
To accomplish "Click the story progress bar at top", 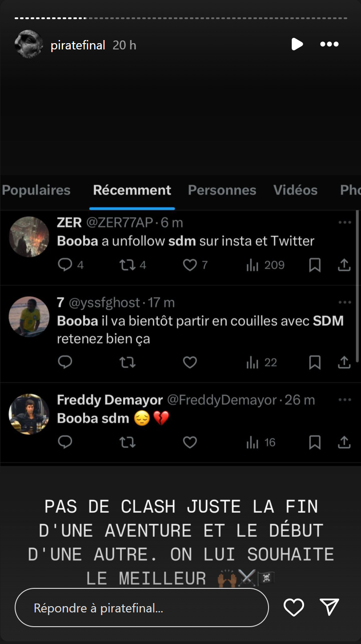I will [180, 18].
